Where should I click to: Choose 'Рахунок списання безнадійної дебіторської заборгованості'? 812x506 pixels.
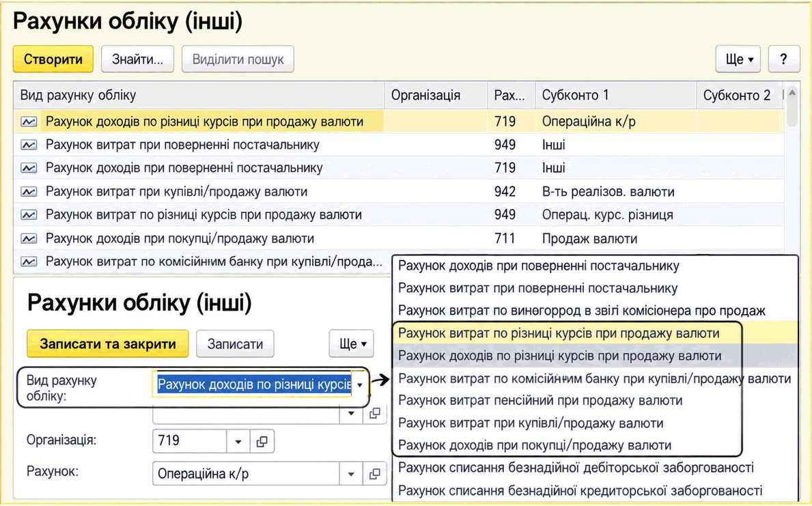coord(576,468)
